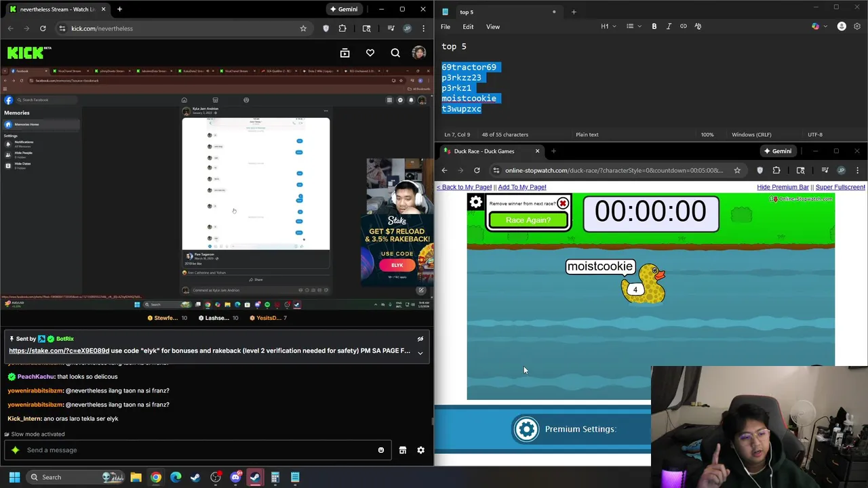Open Extensions puzzle icon in Kick browser
Image resolution: width=868 pixels, height=488 pixels.
point(342,28)
